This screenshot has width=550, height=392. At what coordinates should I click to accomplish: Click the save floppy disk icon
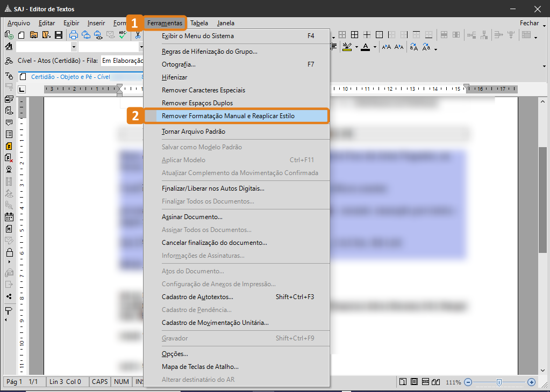pos(59,35)
